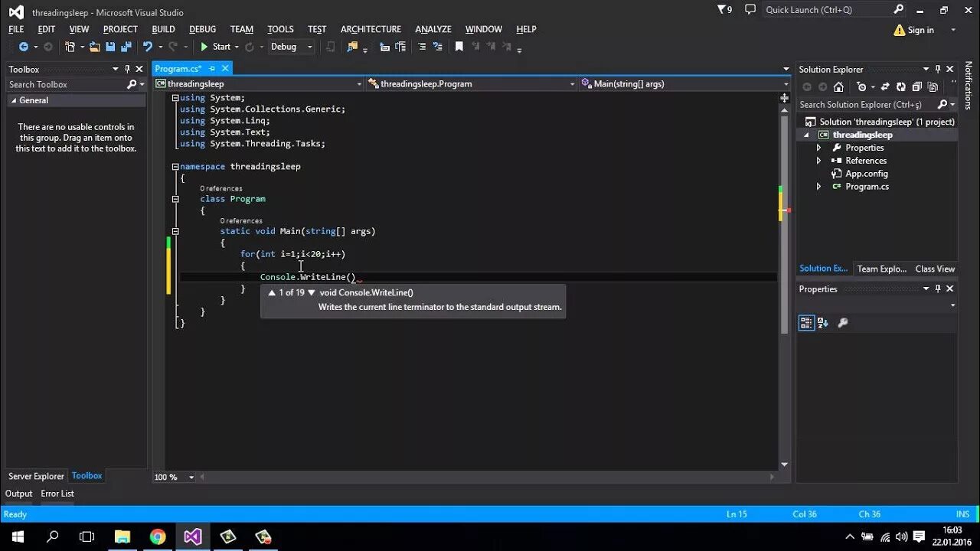This screenshot has height=551, width=980.
Task: Toggle auto-hide pin on Properties panel
Action: click(x=937, y=289)
